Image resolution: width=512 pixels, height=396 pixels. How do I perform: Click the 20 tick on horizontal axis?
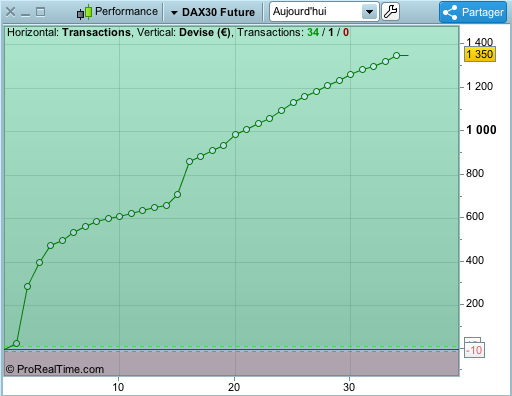click(234, 387)
